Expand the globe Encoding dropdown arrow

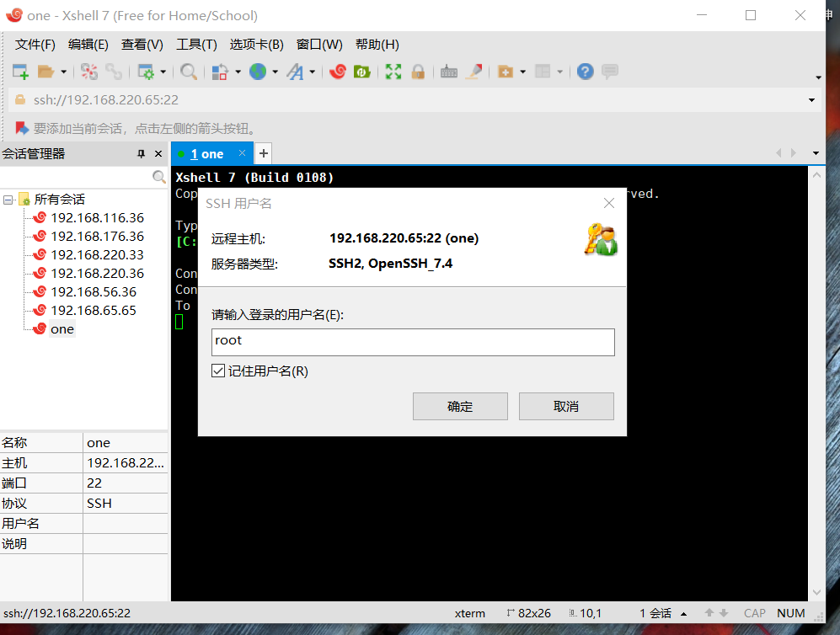(x=275, y=72)
